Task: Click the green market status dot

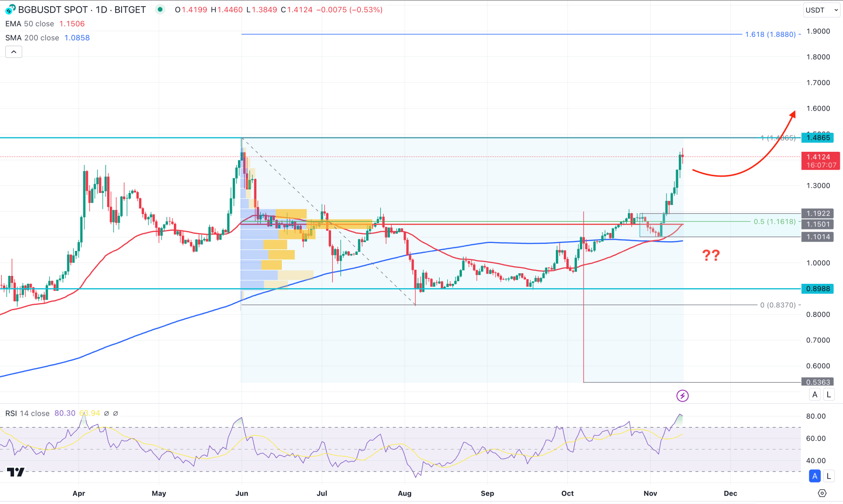Action: pyautogui.click(x=160, y=9)
